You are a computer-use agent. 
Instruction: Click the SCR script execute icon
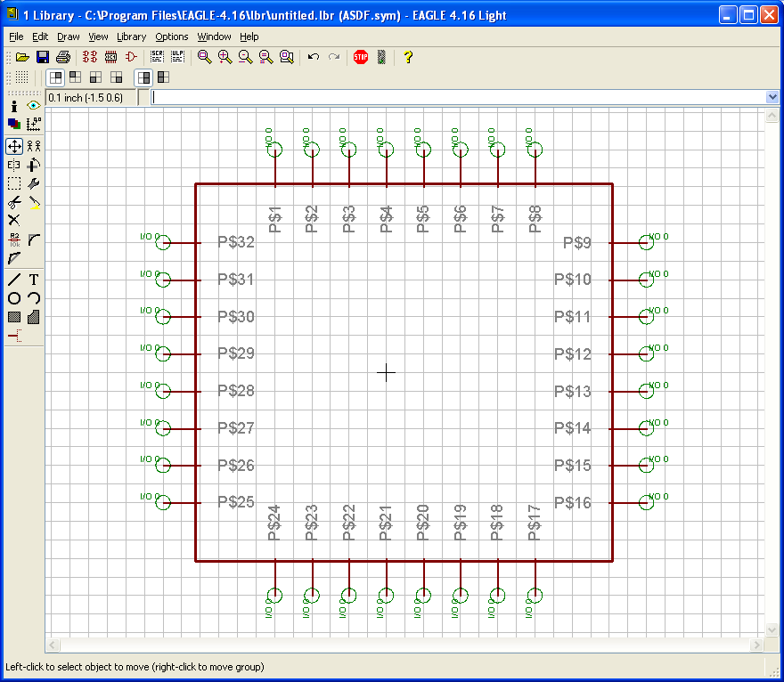[x=157, y=57]
